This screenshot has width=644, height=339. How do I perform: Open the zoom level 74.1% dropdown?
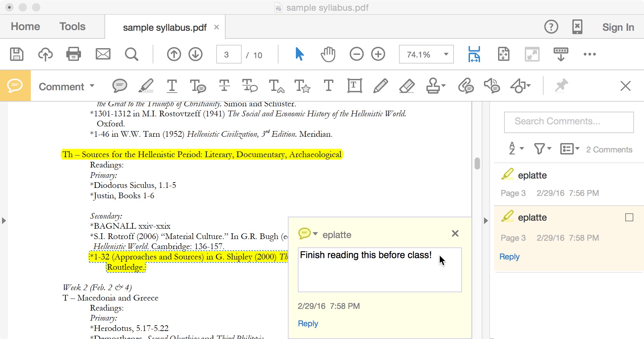pyautogui.click(x=446, y=54)
